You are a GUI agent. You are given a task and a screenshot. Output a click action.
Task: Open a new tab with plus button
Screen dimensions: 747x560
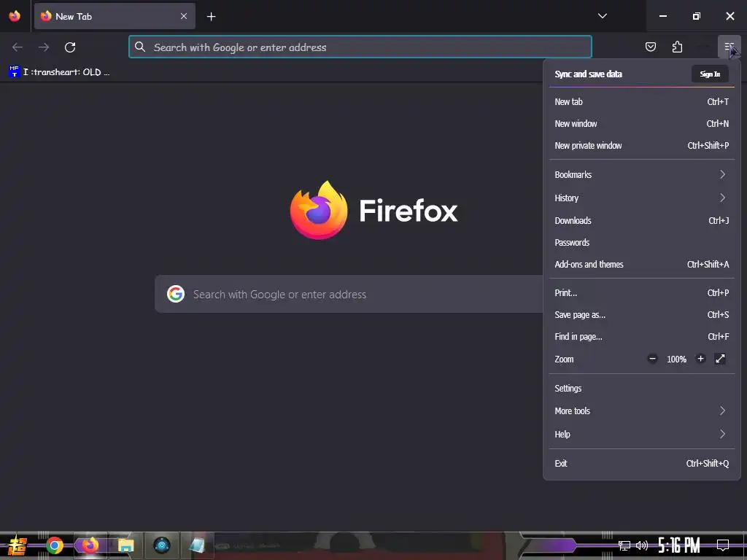tap(211, 17)
